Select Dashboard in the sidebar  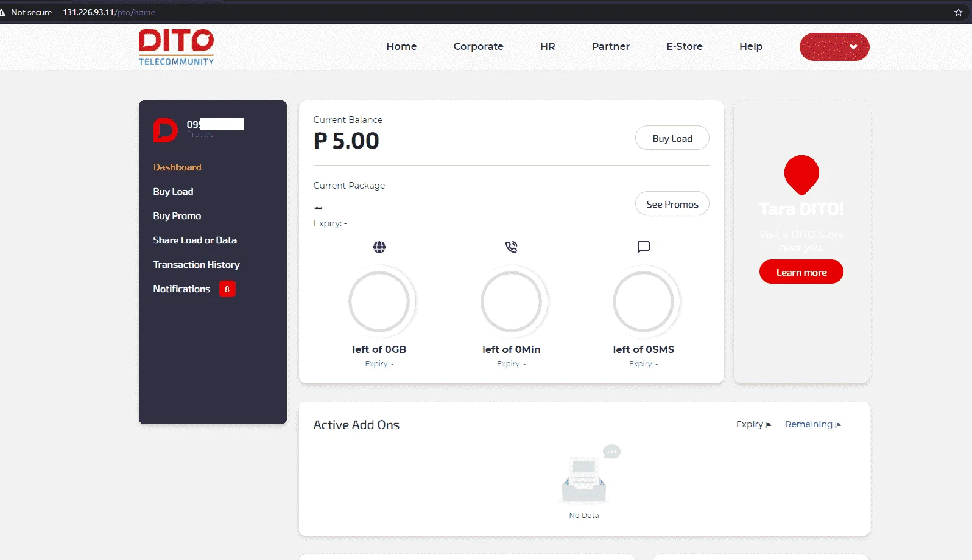(177, 167)
